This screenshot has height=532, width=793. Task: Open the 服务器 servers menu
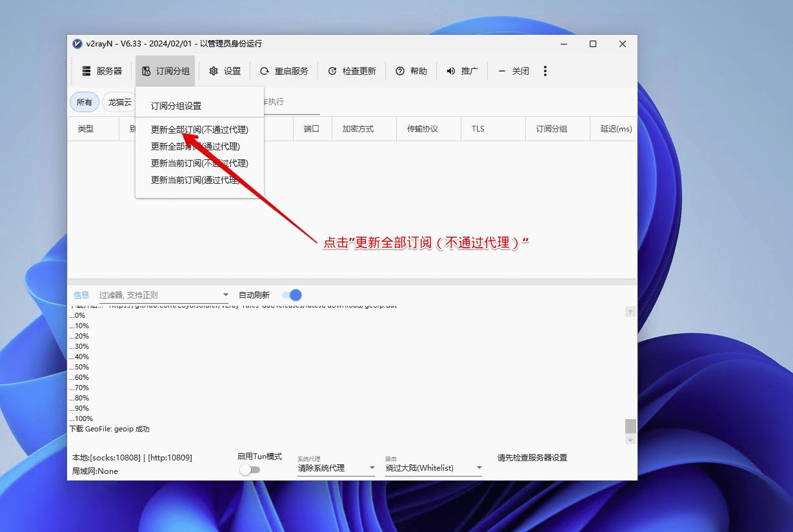[102, 71]
